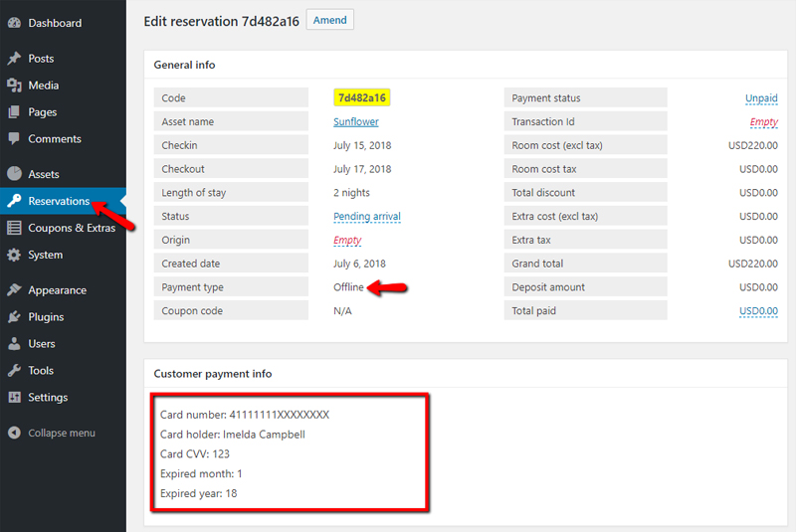Click the '2 nights' length value
This screenshot has width=796, height=532.
pyautogui.click(x=352, y=193)
